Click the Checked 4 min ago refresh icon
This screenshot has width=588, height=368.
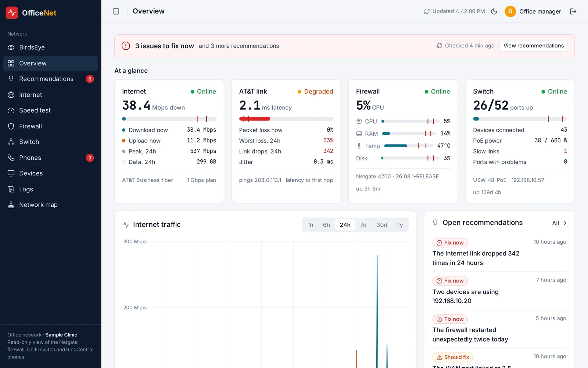(440, 46)
